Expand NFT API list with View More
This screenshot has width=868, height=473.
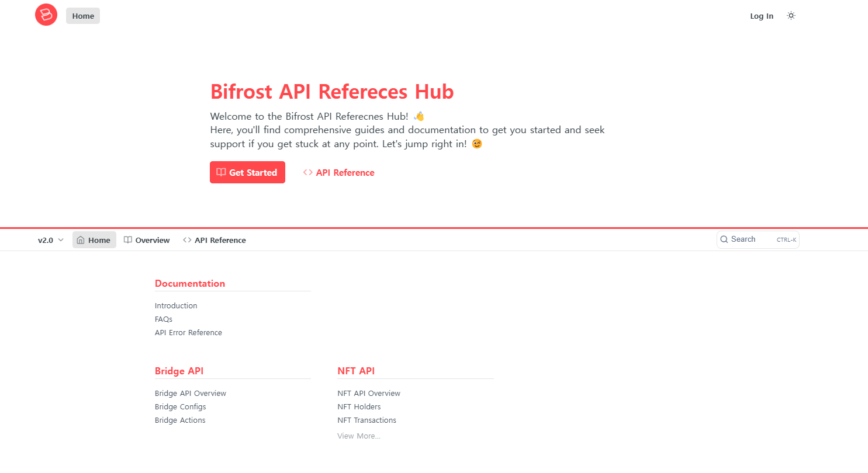359,436
